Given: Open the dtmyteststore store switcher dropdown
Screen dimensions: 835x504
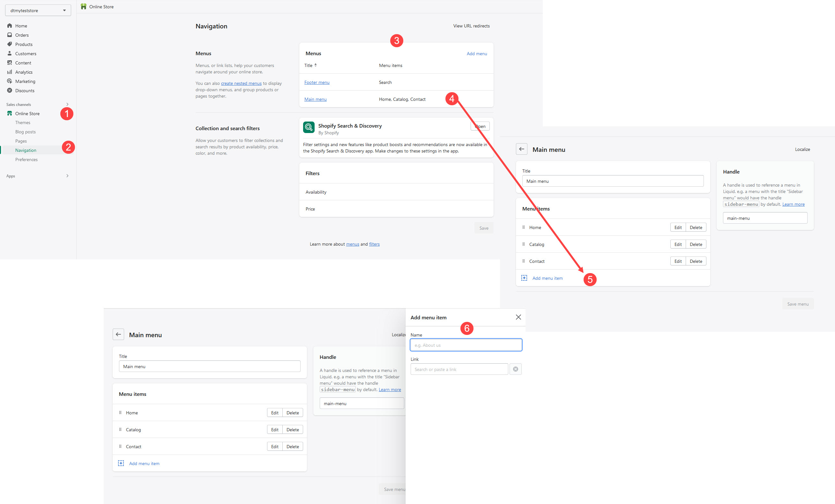Looking at the screenshot, I should (38, 11).
